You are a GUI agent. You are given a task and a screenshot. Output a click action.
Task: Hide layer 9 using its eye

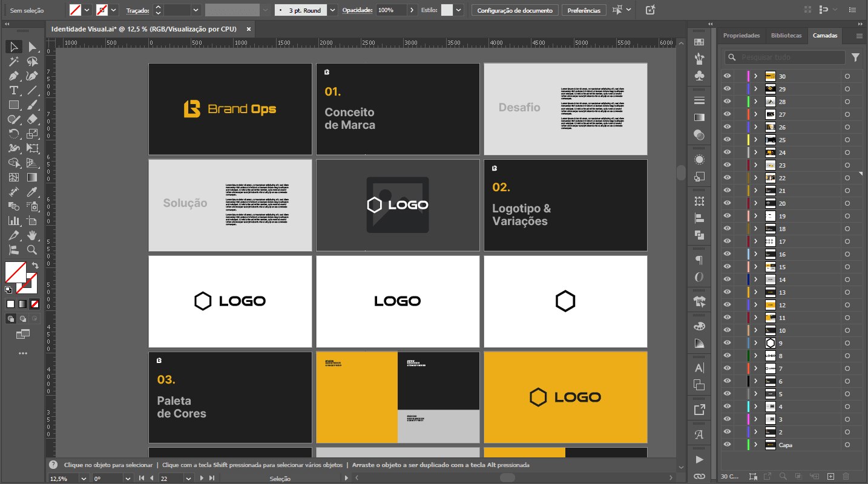(728, 343)
